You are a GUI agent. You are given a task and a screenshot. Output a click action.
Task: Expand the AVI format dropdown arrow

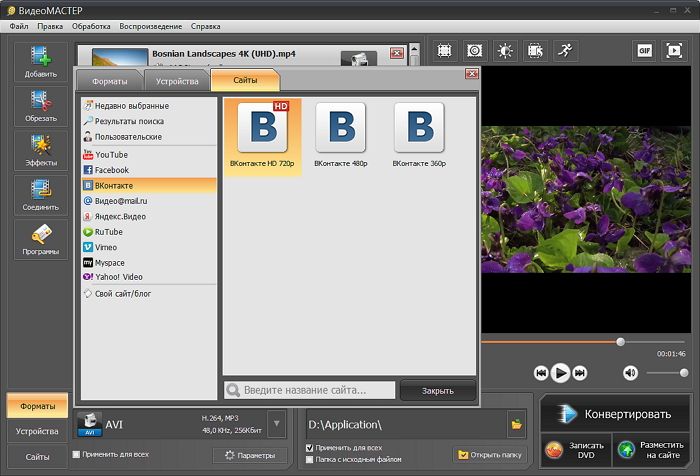tap(277, 424)
